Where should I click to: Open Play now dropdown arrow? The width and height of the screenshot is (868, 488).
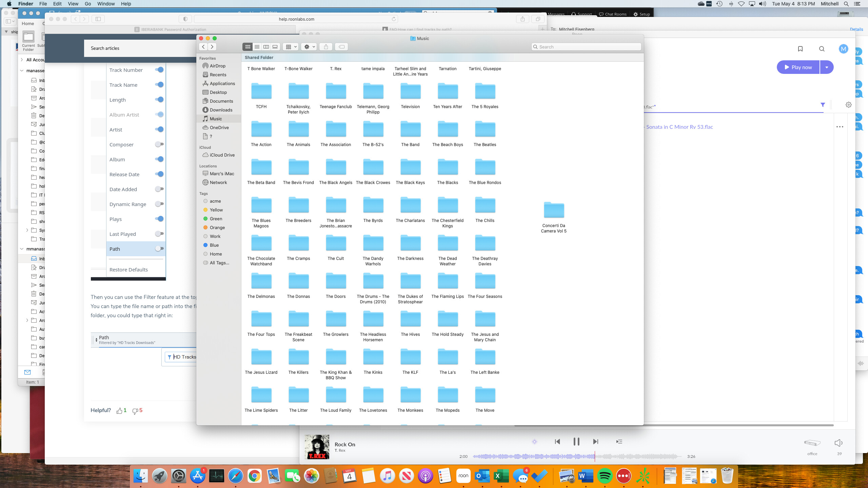pos(827,67)
